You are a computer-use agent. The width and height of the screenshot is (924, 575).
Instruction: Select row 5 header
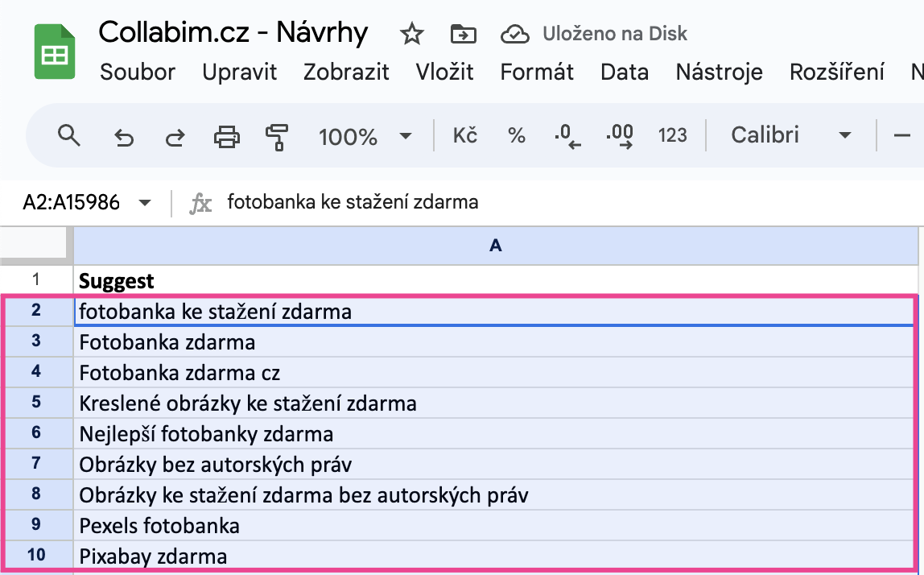36,402
